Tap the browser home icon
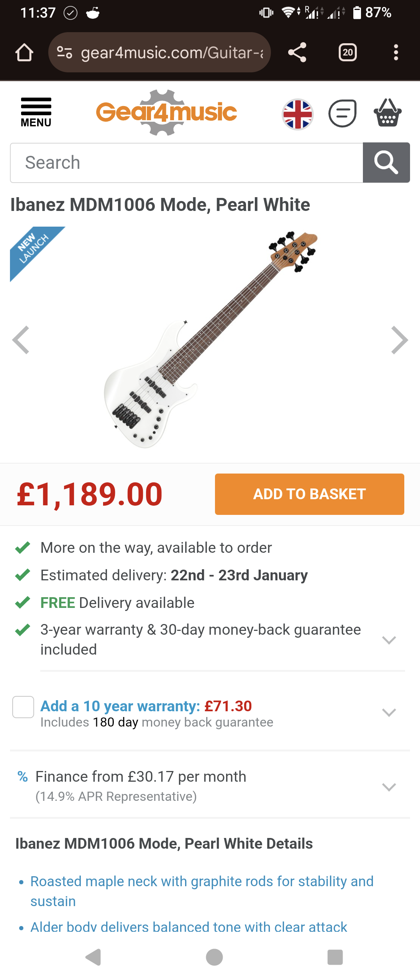Image resolution: width=420 pixels, height=980 pixels. tap(24, 52)
